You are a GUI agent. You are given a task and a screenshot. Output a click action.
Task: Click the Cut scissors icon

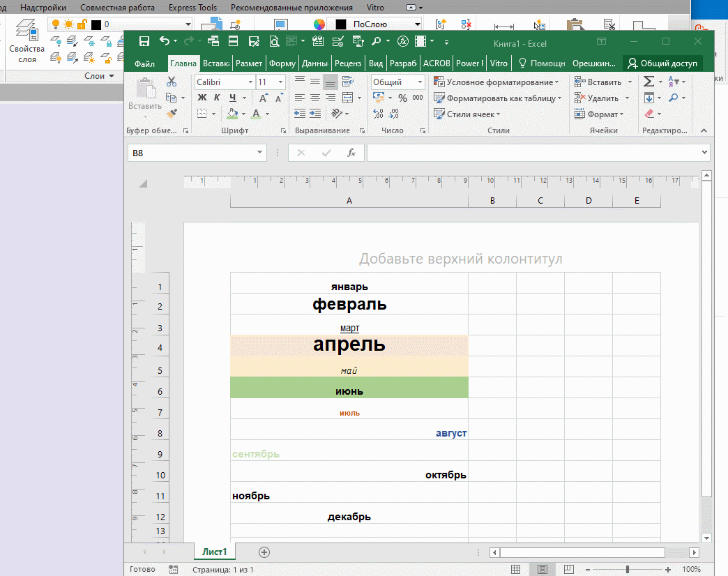click(x=172, y=82)
